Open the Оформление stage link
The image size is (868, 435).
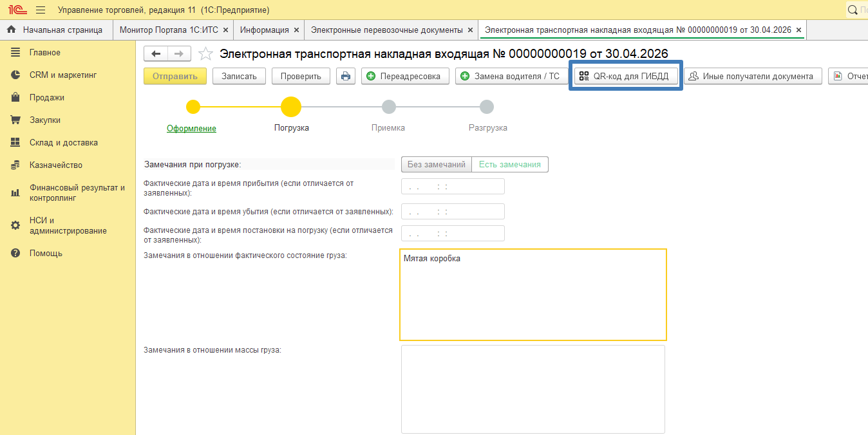[191, 128]
